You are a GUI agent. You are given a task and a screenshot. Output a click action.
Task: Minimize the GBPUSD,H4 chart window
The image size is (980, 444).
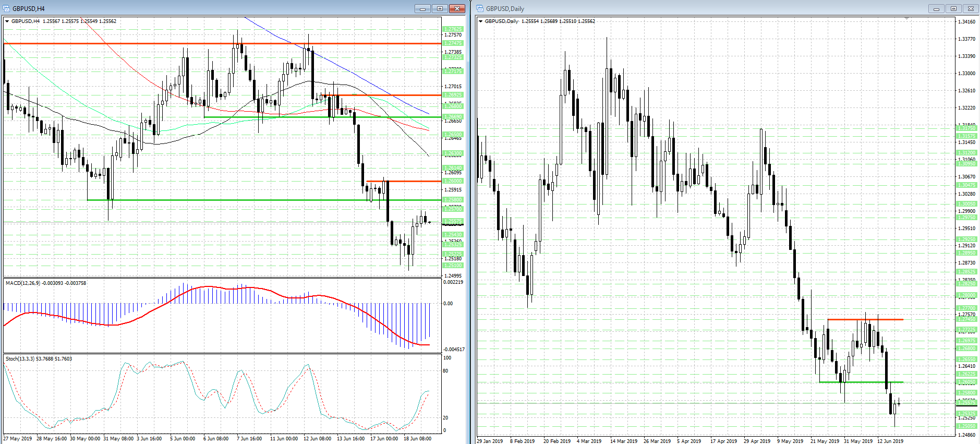click(x=422, y=8)
